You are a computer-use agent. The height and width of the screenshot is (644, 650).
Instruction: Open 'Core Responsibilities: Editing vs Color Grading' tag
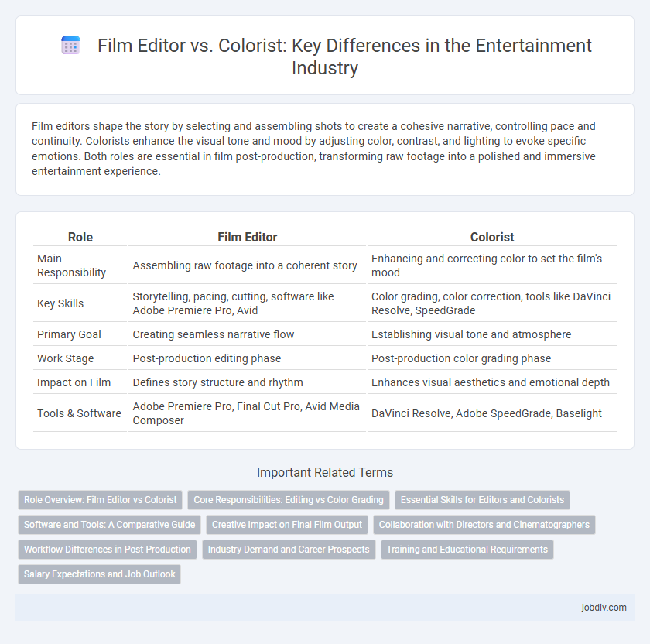(289, 500)
